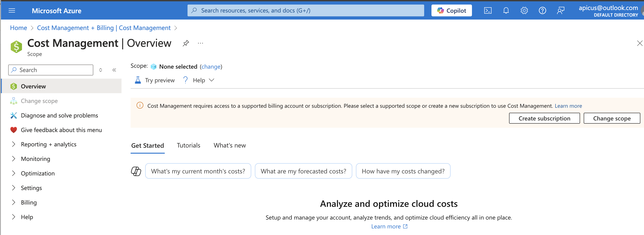The width and height of the screenshot is (644, 235).
Task: Click the Try preview flask icon
Action: pos(138,80)
